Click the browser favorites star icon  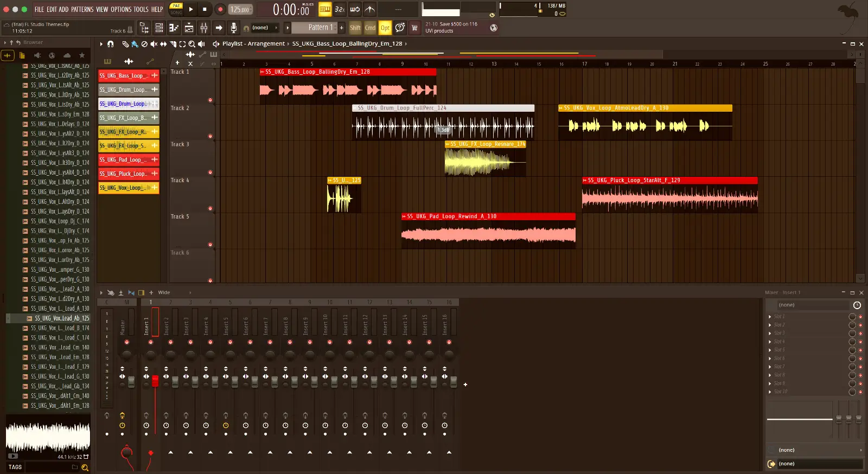point(82,55)
